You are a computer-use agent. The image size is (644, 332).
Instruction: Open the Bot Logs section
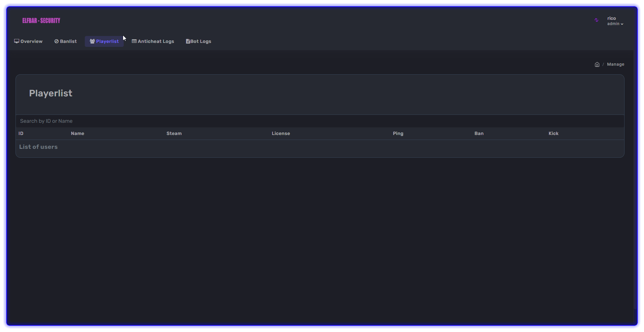[x=201, y=41]
